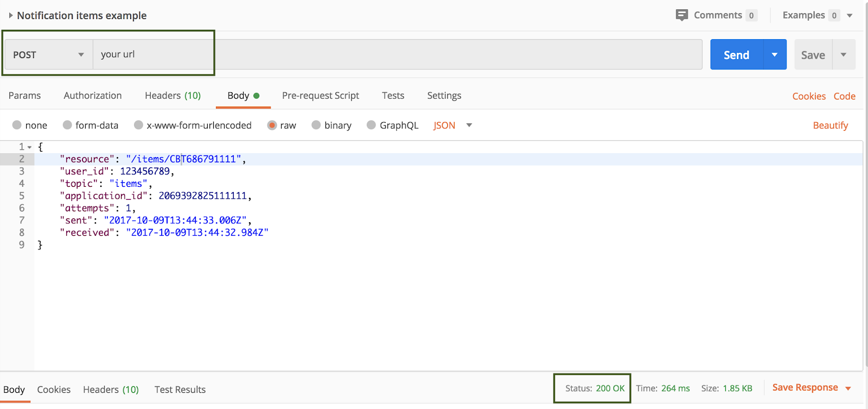
Task: Open the Test Results tab
Action: coord(180,389)
